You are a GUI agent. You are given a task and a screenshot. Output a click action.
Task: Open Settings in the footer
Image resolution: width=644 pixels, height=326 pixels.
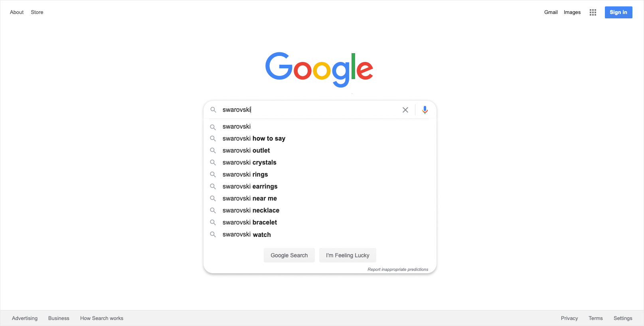click(623, 318)
